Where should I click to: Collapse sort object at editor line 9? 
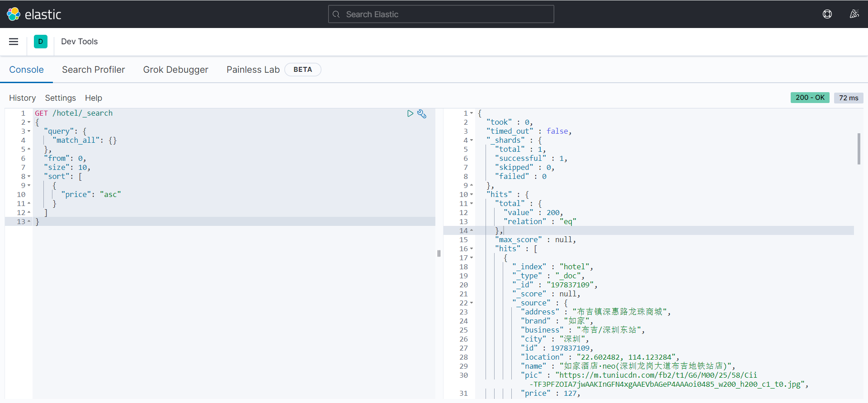coord(29,186)
